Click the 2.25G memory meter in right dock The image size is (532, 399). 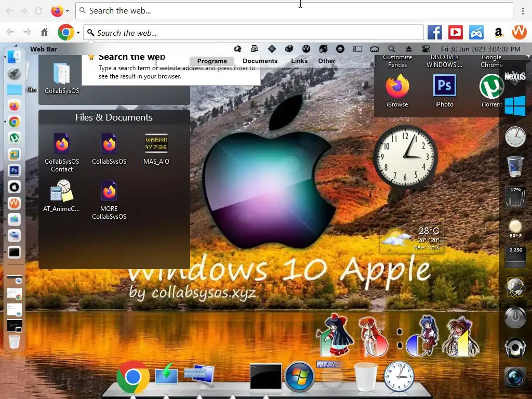pos(515,257)
